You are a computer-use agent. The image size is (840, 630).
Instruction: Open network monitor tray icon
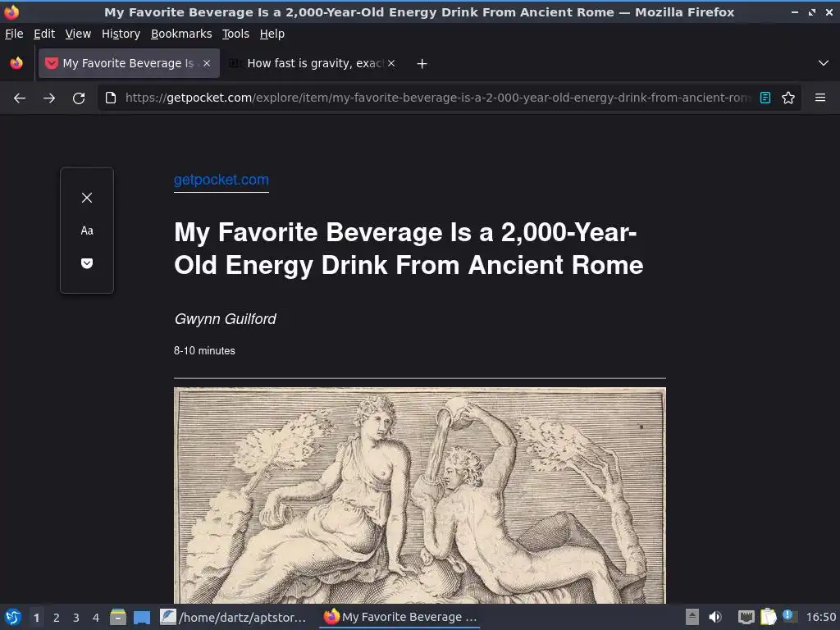pos(746,617)
